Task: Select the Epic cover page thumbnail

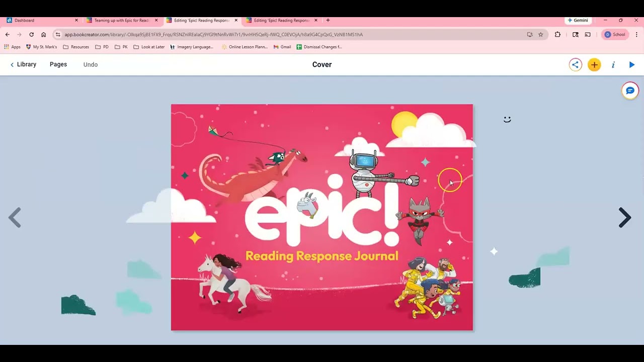Action: point(322,217)
